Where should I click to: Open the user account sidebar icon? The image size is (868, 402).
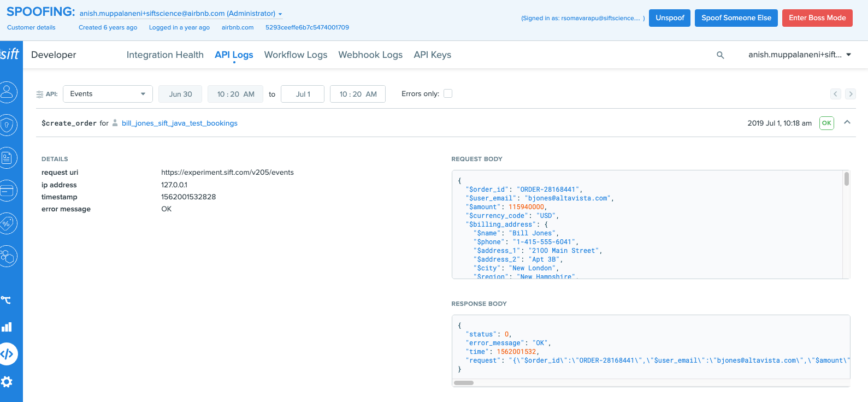pos(8,92)
